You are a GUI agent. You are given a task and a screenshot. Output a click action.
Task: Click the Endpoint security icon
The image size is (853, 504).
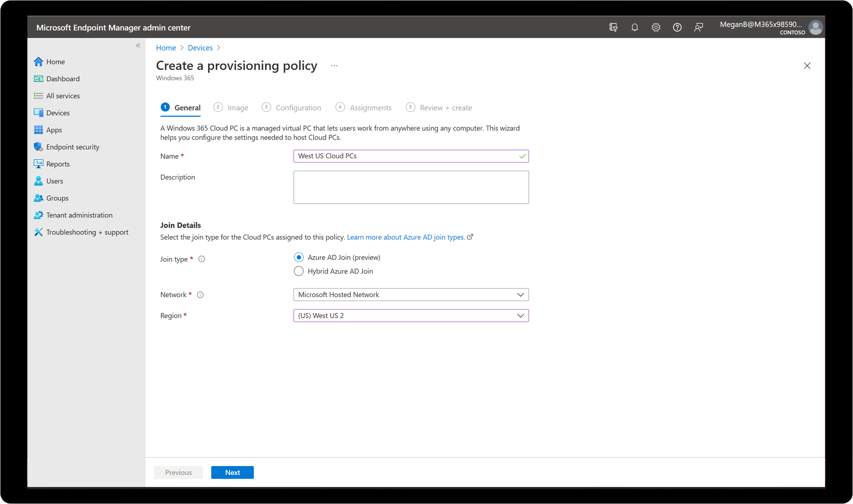[x=39, y=146]
